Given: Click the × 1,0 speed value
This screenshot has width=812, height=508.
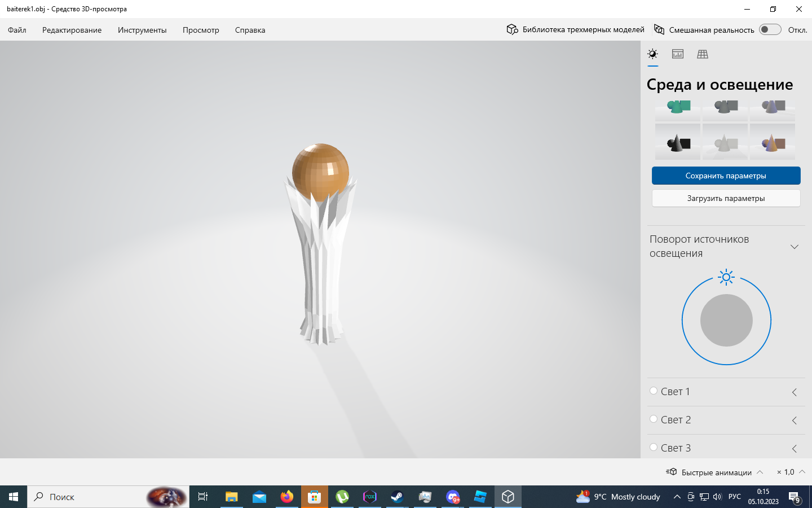Looking at the screenshot, I should click(785, 472).
